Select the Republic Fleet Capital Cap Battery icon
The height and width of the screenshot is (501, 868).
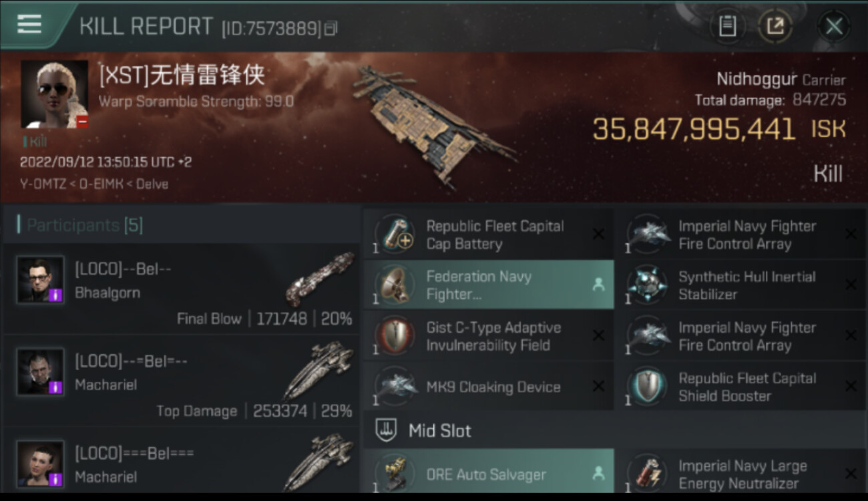(394, 234)
